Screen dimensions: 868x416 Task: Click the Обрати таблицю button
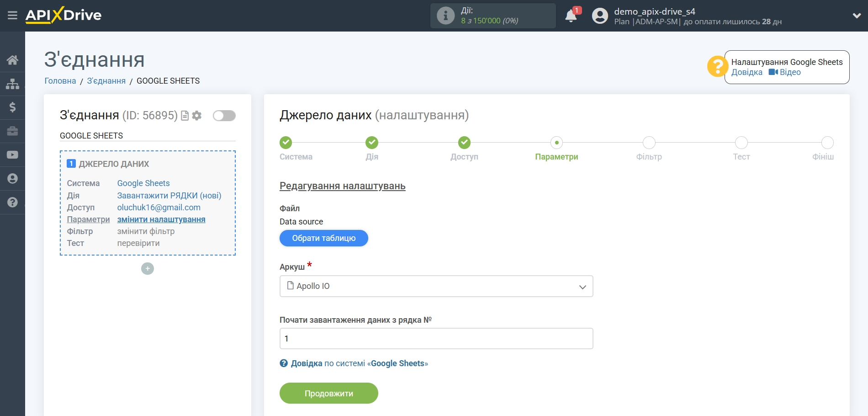tap(323, 238)
